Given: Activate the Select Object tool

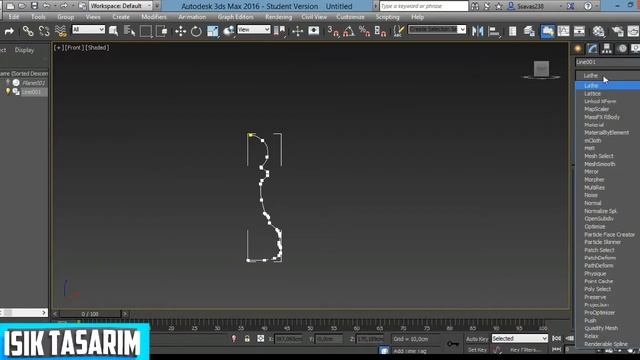Looking at the screenshot, I should (x=113, y=31).
